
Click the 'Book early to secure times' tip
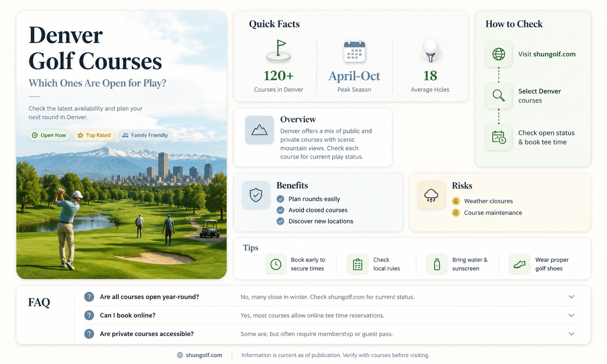pyautogui.click(x=308, y=264)
